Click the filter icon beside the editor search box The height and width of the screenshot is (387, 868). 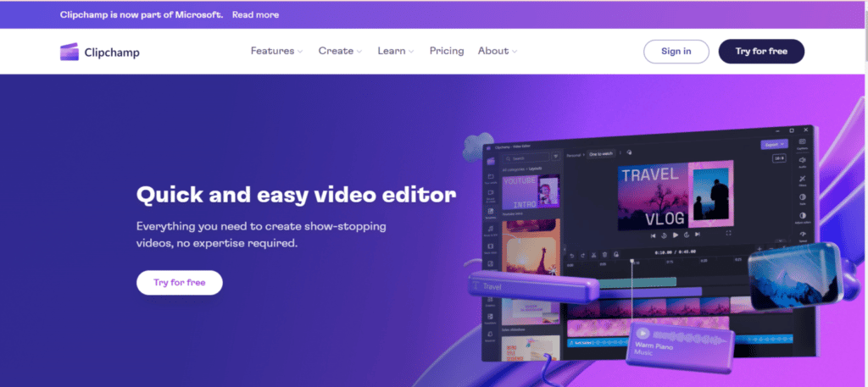click(x=556, y=157)
